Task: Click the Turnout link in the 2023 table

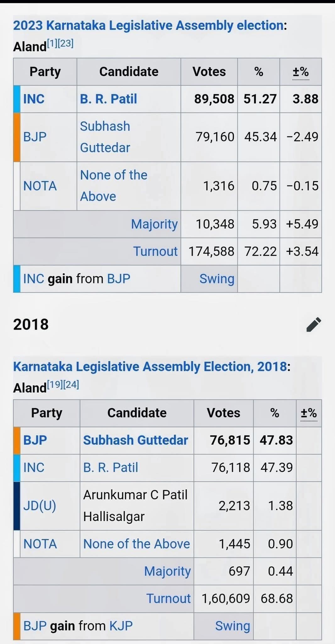Action: pyautogui.click(x=155, y=252)
